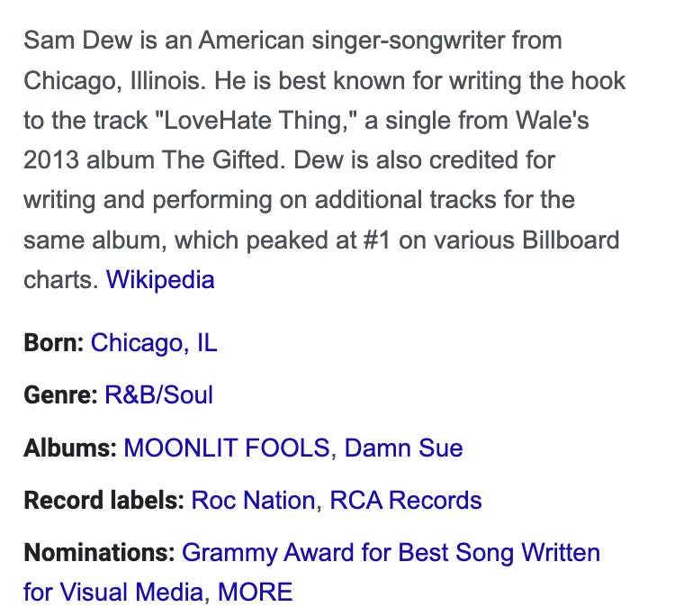675x616 pixels.
Task: Click the bold "Albums:" label
Action: pyautogui.click(x=70, y=448)
